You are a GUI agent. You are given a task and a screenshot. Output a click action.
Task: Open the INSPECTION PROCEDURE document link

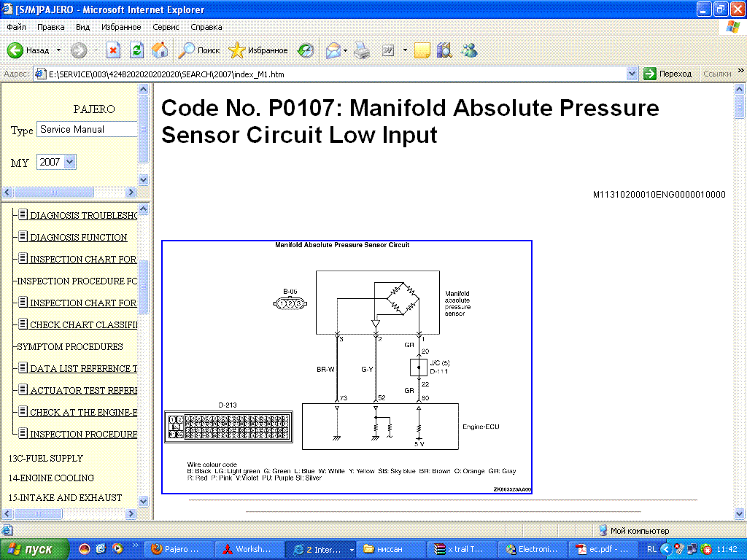coord(84,435)
